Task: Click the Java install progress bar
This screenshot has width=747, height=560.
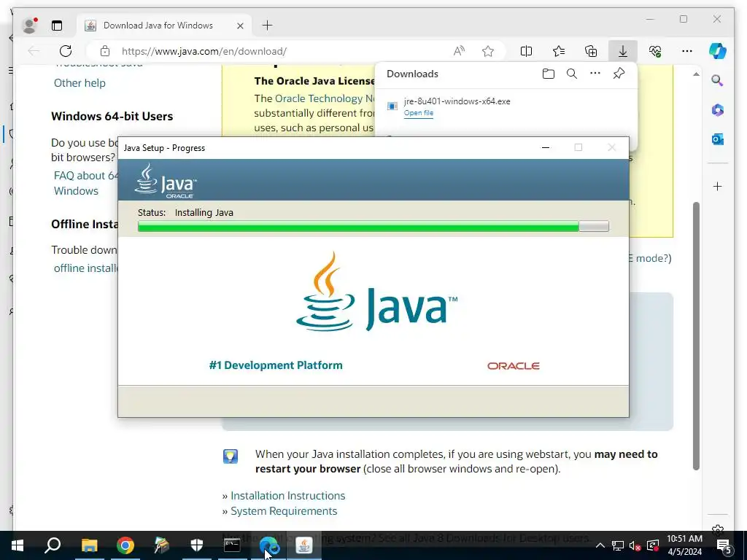Action: coord(373,226)
